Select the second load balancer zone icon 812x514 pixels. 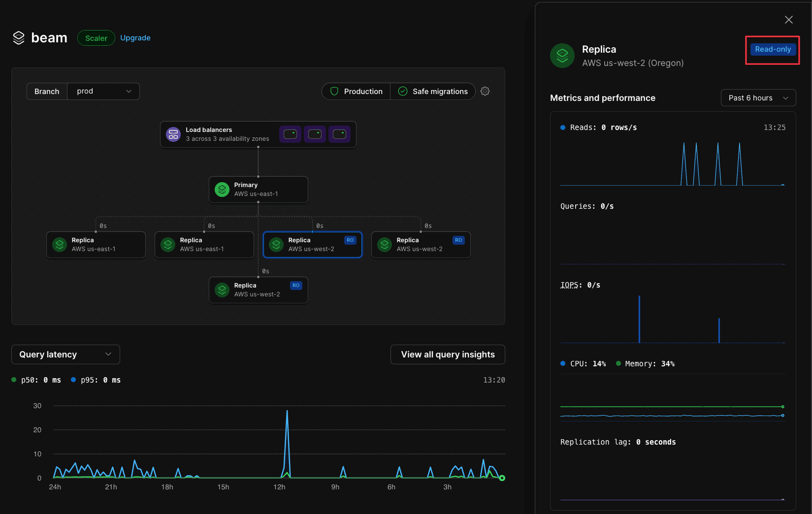(x=315, y=134)
